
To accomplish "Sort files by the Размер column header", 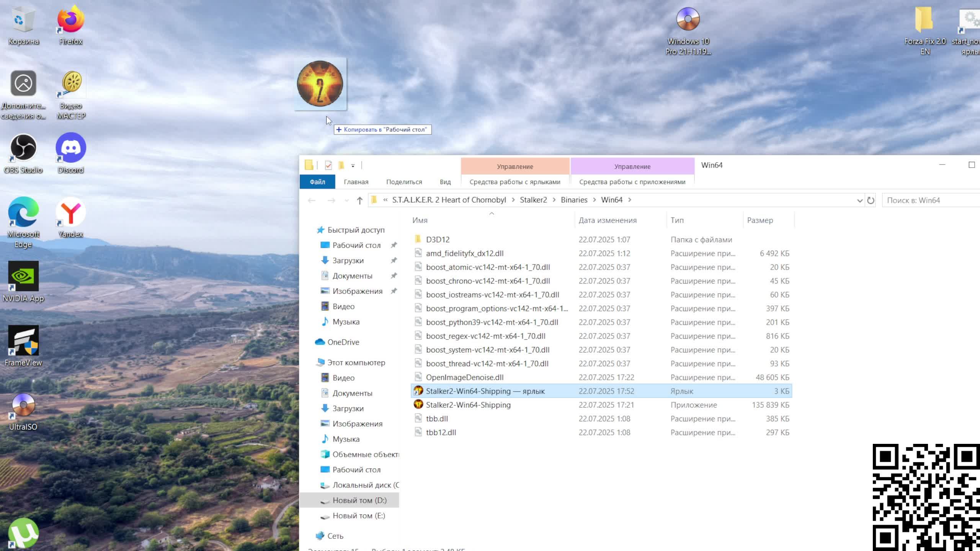I will (760, 220).
